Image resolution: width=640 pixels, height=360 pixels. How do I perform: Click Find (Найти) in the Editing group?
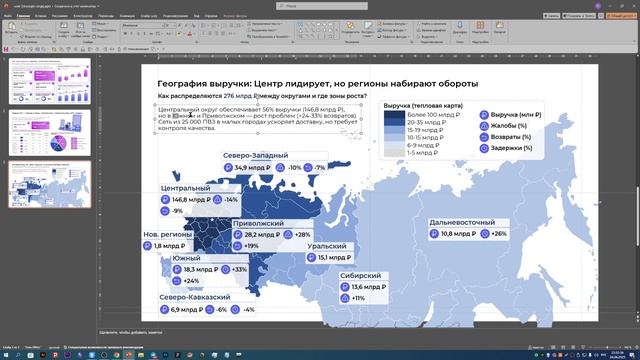431,24
